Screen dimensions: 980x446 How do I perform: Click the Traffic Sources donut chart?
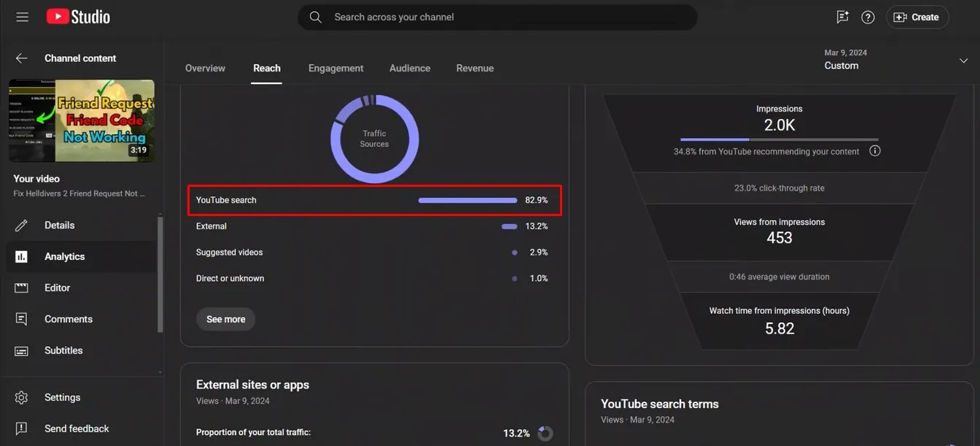click(x=375, y=139)
